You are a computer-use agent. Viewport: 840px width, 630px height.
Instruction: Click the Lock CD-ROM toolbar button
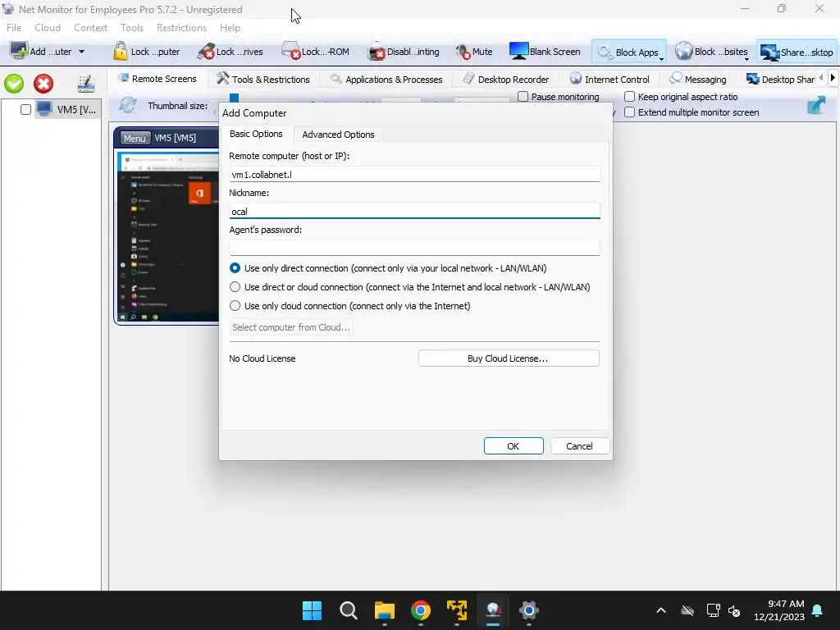(x=316, y=52)
